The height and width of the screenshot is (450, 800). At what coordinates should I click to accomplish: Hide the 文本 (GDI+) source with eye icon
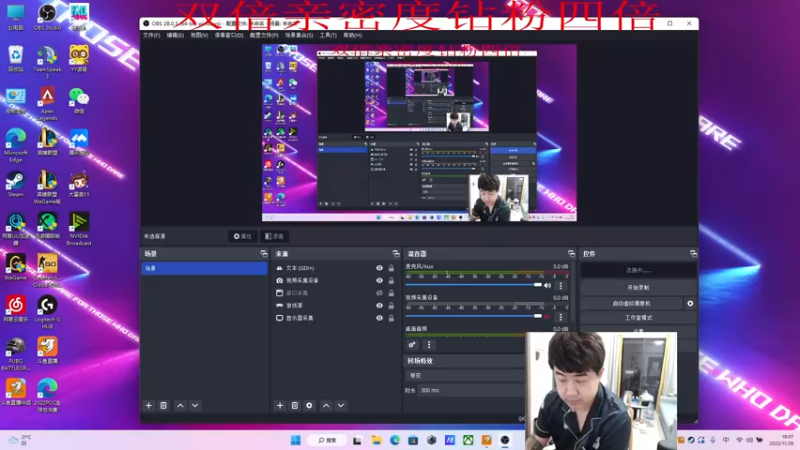tap(379, 268)
